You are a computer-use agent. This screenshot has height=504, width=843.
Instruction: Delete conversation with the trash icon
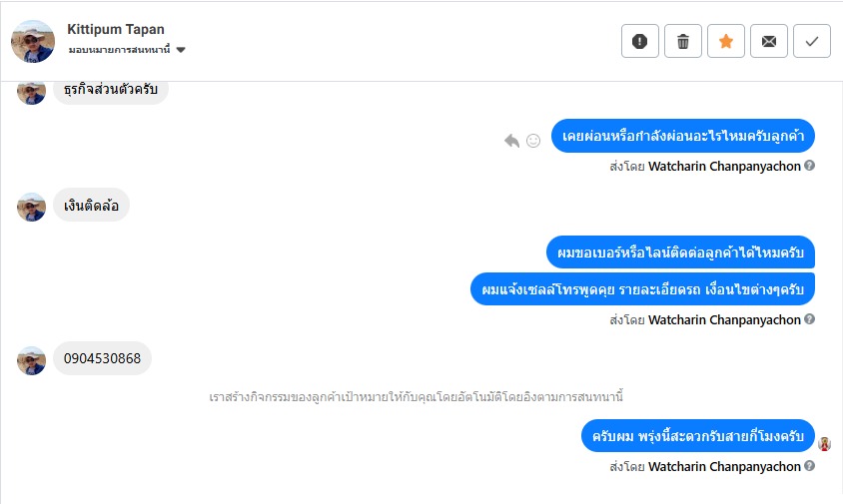pyautogui.click(x=683, y=41)
